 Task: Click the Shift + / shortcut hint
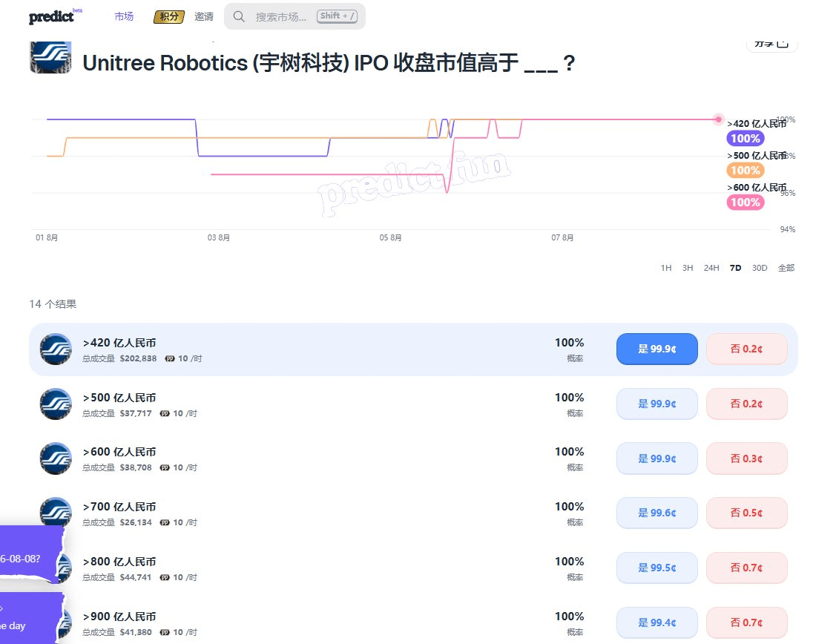337,16
